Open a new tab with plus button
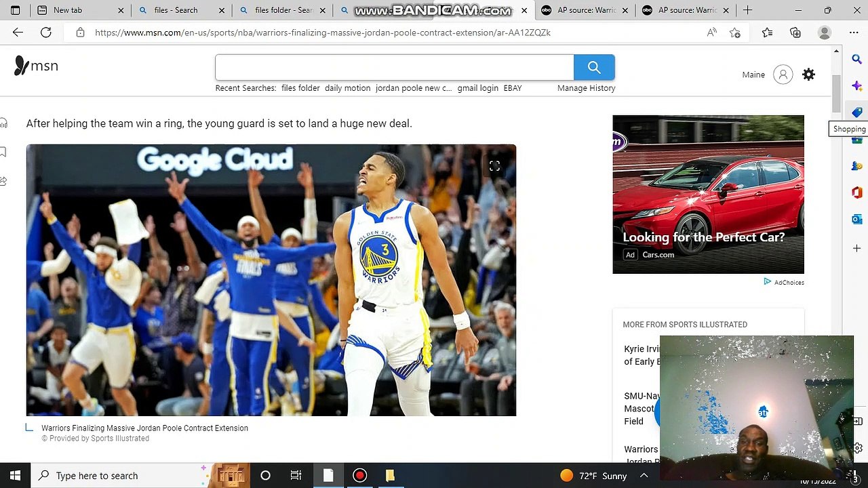Screen dimensions: 868x488 (x=747, y=10)
